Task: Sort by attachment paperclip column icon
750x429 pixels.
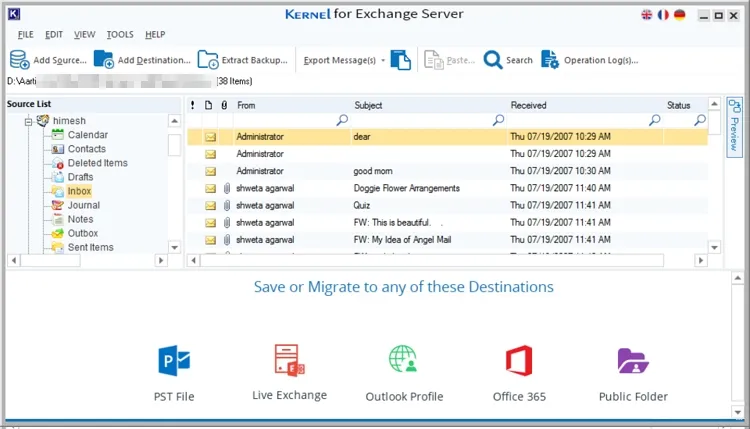Action: tap(224, 105)
